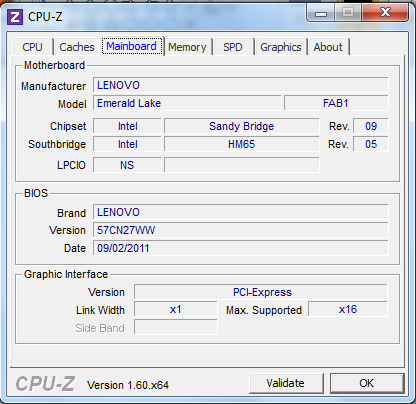Switch to the CPU tab
The image size is (416, 404).
[33, 47]
